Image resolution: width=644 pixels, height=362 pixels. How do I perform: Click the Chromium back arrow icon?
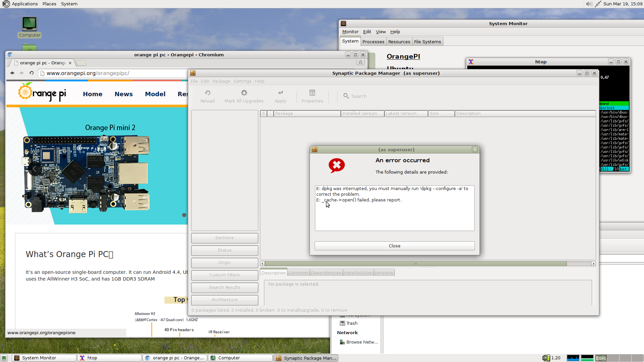(x=12, y=73)
